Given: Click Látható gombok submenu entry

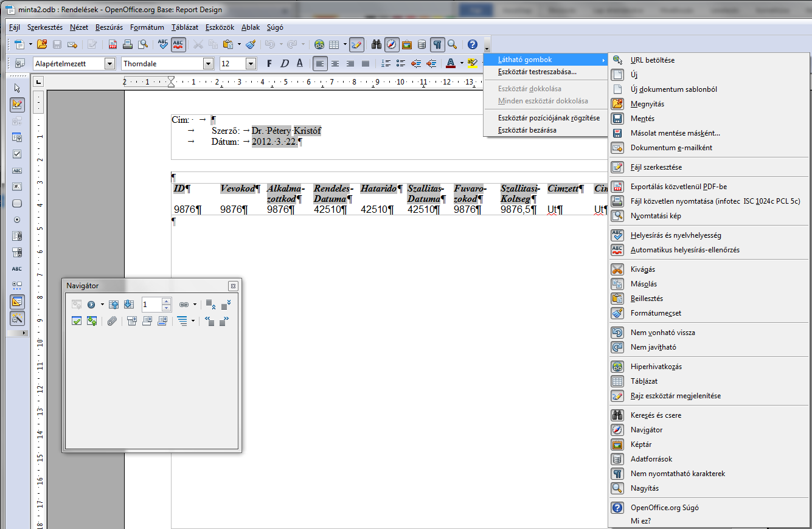Looking at the screenshot, I should coord(546,60).
